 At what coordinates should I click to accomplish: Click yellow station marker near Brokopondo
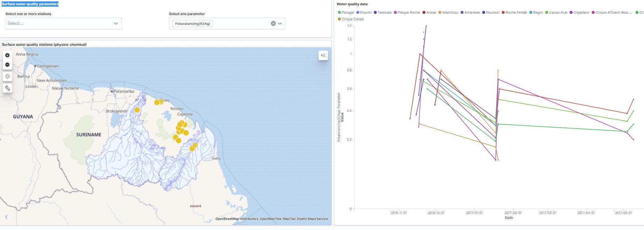coord(137,110)
